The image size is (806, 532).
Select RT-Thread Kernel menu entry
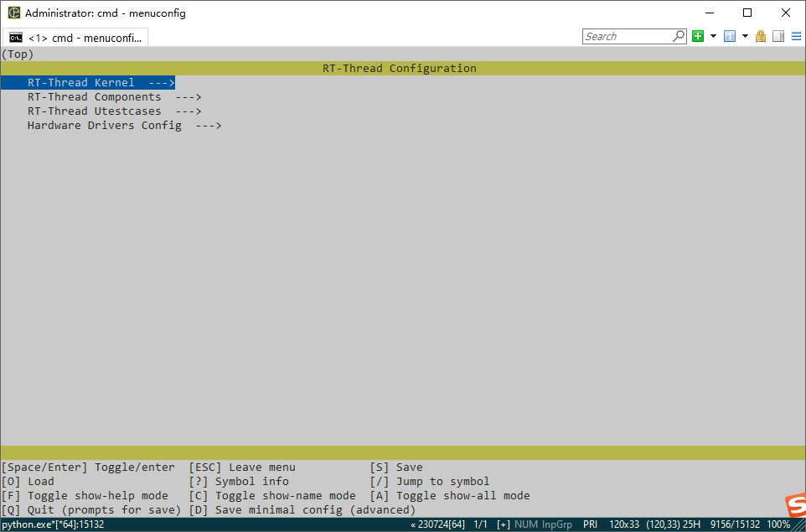(x=88, y=83)
